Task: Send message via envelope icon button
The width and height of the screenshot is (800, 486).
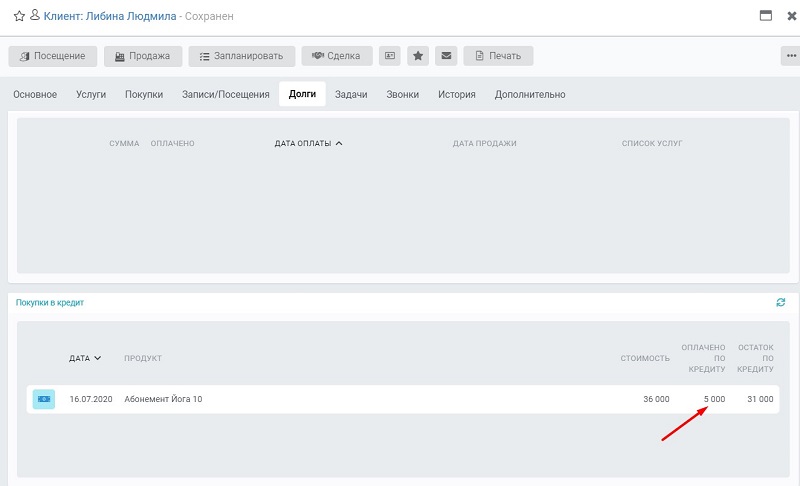Action: pyautogui.click(x=446, y=56)
